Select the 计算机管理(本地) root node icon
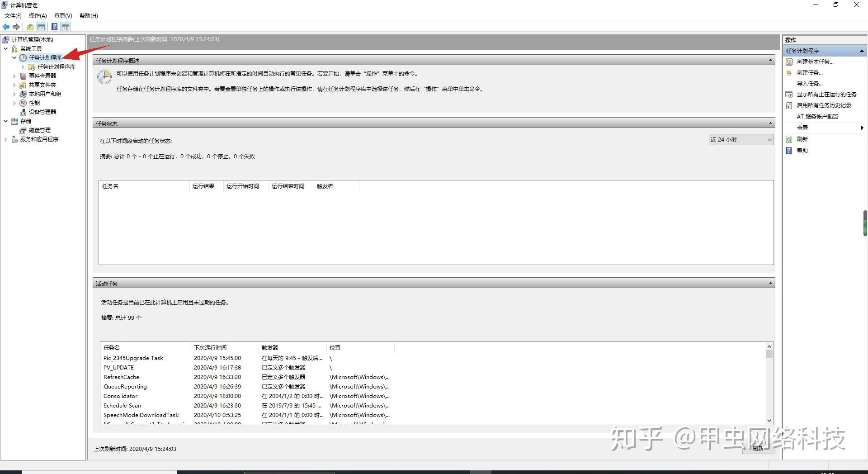This screenshot has height=474, width=868. click(6, 40)
